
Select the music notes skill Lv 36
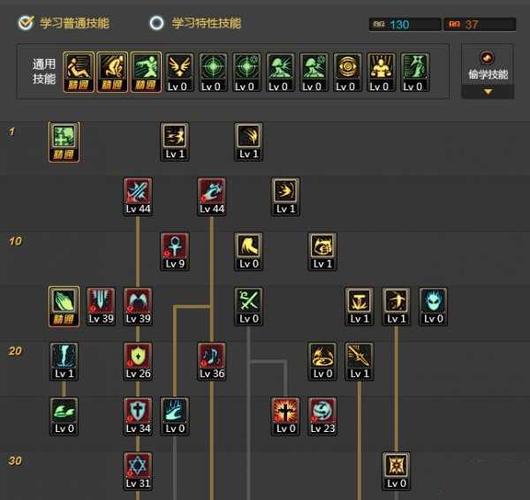[x=212, y=361]
